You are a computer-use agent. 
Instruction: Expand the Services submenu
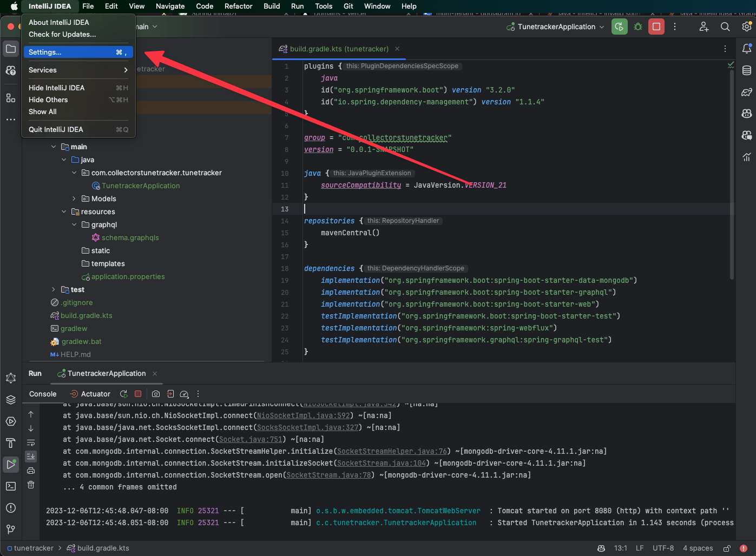coord(78,70)
